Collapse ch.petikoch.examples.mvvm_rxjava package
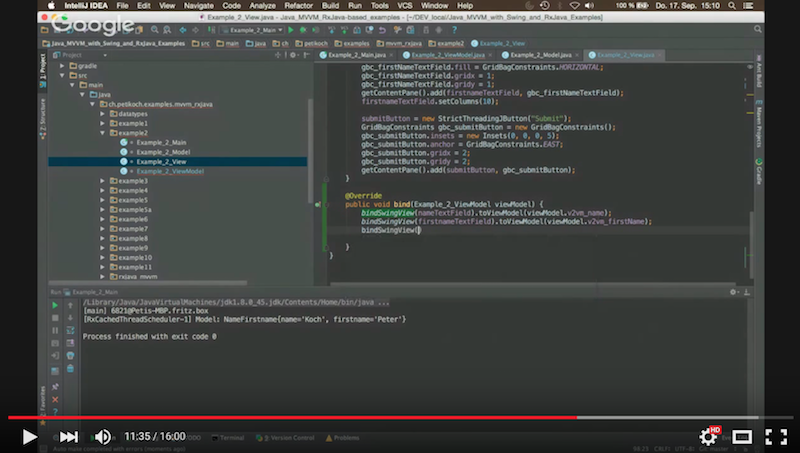The height and width of the screenshot is (453, 800). pos(93,104)
